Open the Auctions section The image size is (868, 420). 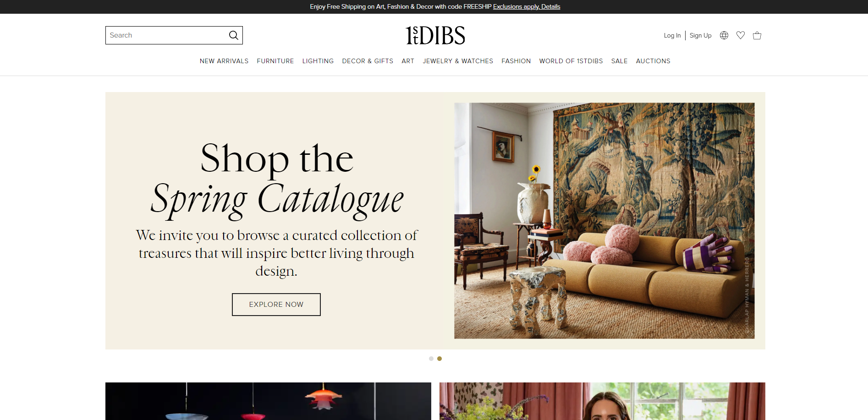[x=653, y=61]
